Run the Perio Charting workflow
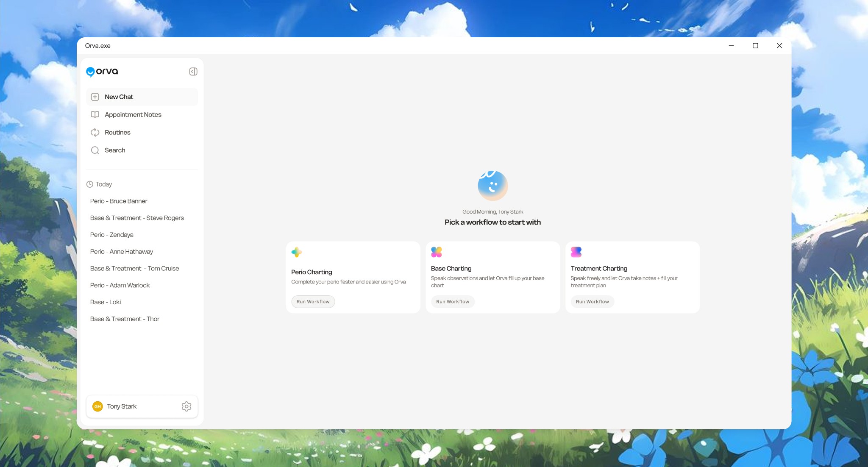The height and width of the screenshot is (467, 868). (x=313, y=302)
